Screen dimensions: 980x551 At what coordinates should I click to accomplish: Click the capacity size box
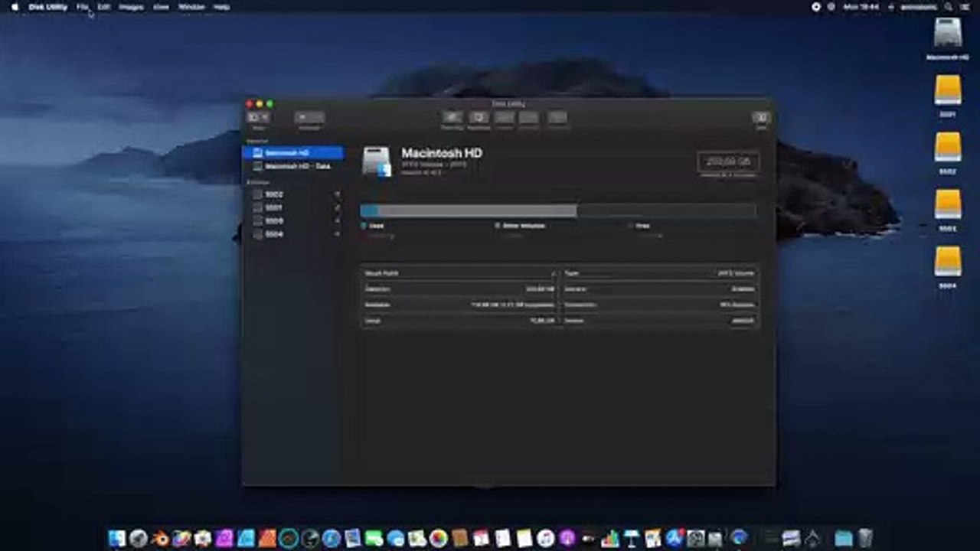[x=728, y=162]
